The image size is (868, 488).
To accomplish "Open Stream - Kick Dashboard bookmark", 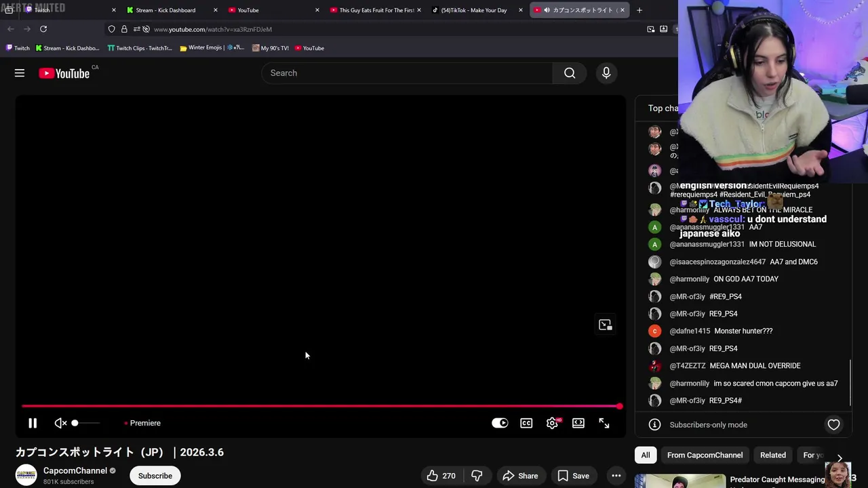I will 67,48.
